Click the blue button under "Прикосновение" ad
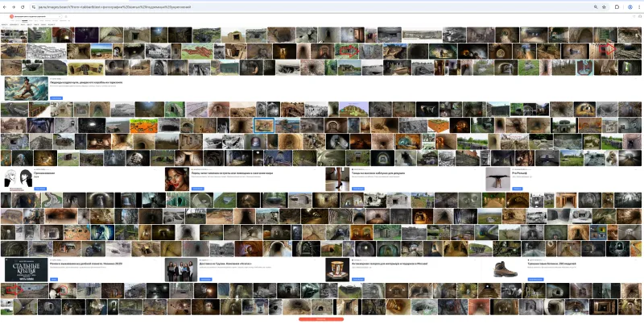This screenshot has height=324, width=644. [39, 188]
